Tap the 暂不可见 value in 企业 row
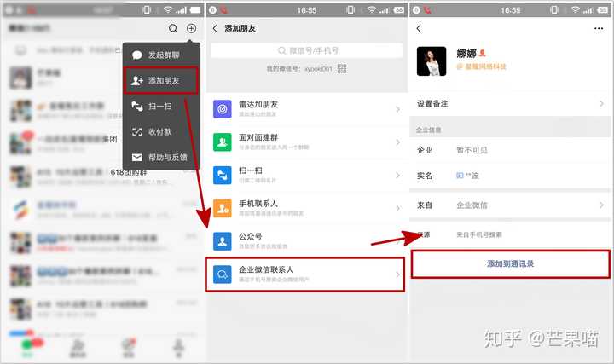Image resolution: width=614 pixels, height=364 pixels. (472, 150)
